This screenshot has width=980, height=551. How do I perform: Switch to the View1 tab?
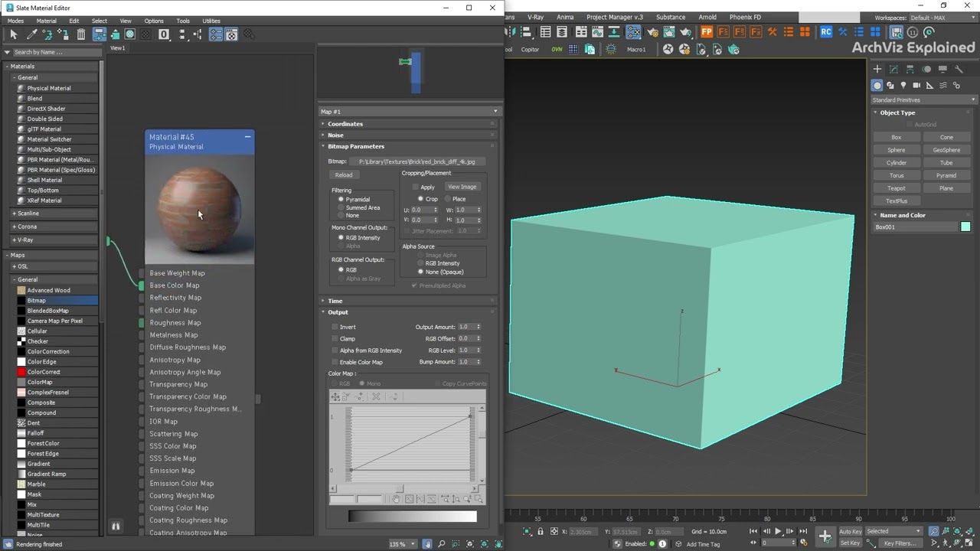tap(118, 47)
